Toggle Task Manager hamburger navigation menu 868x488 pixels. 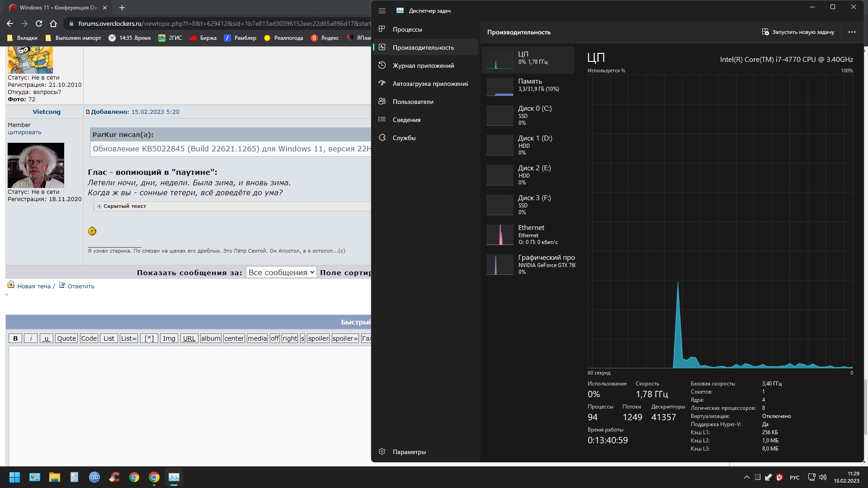[x=382, y=11]
